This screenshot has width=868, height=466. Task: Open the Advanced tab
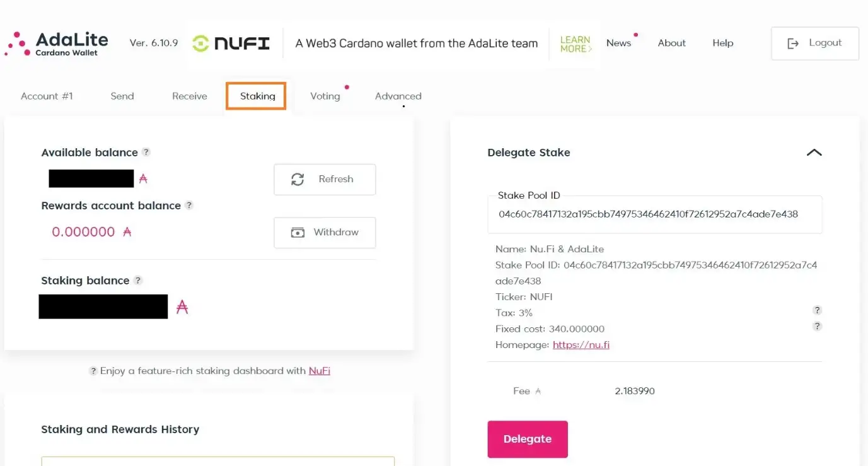[398, 96]
